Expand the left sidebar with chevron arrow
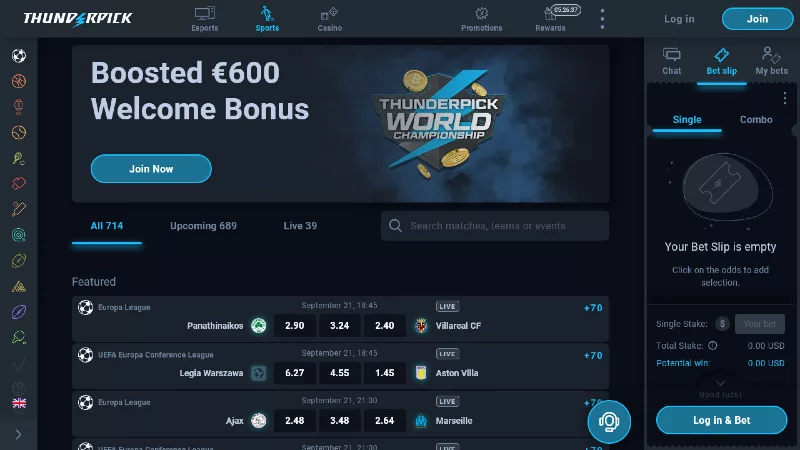The image size is (800, 450). pyautogui.click(x=18, y=435)
